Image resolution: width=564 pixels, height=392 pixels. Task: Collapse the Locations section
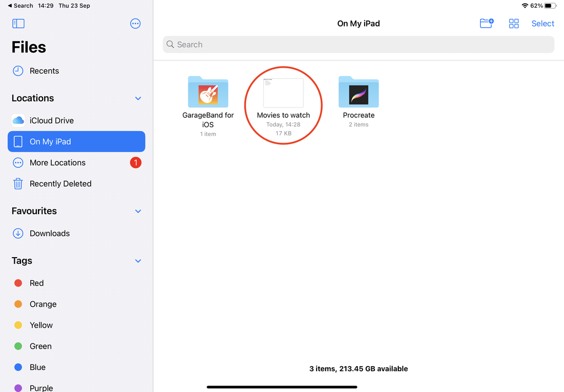click(x=138, y=98)
